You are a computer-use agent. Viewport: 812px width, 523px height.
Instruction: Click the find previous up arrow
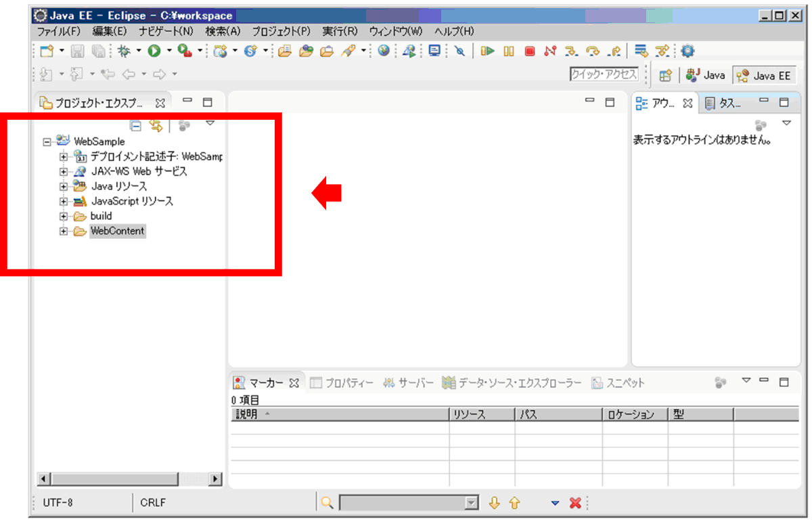point(514,503)
